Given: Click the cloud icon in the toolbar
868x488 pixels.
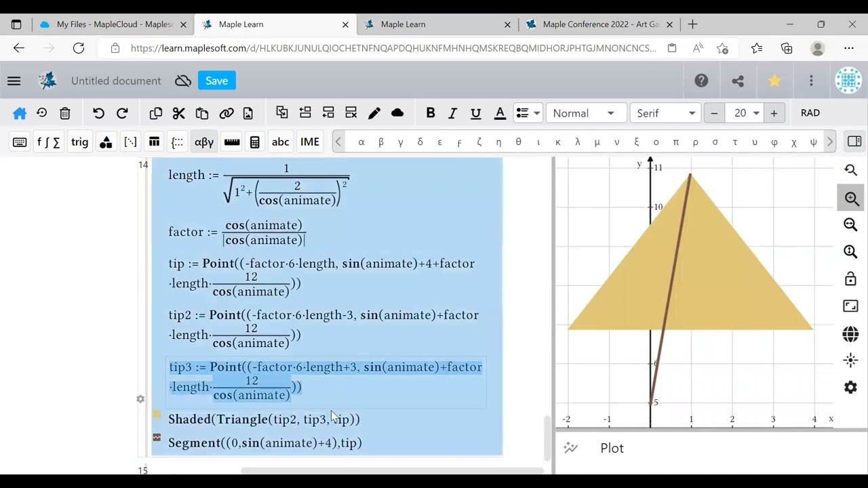Looking at the screenshot, I should [x=398, y=113].
